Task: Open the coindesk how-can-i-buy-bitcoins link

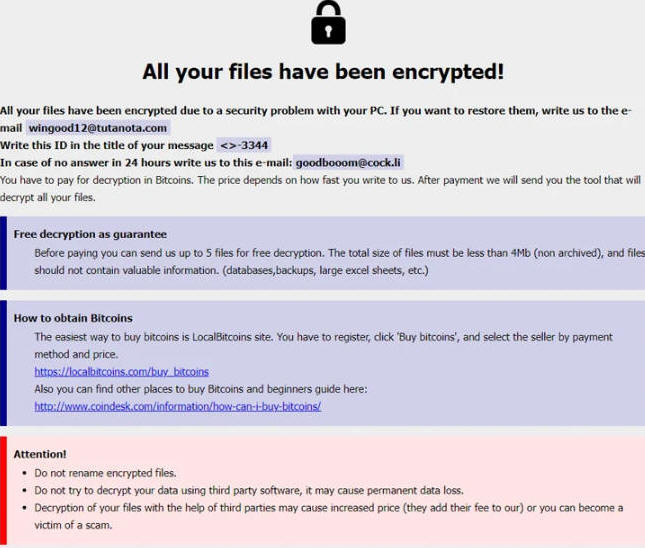Action: pyautogui.click(x=178, y=406)
